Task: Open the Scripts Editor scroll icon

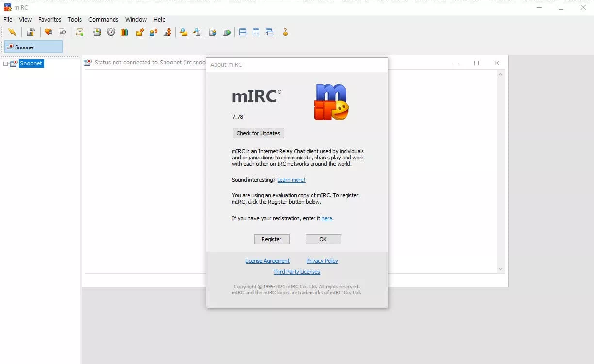Action: 80,32
